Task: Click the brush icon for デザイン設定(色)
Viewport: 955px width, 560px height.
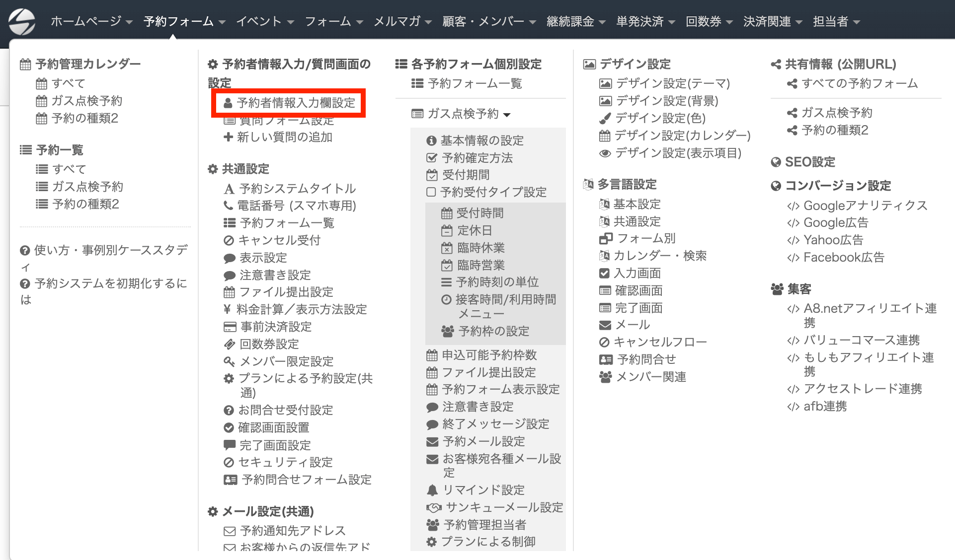Action: point(605,118)
